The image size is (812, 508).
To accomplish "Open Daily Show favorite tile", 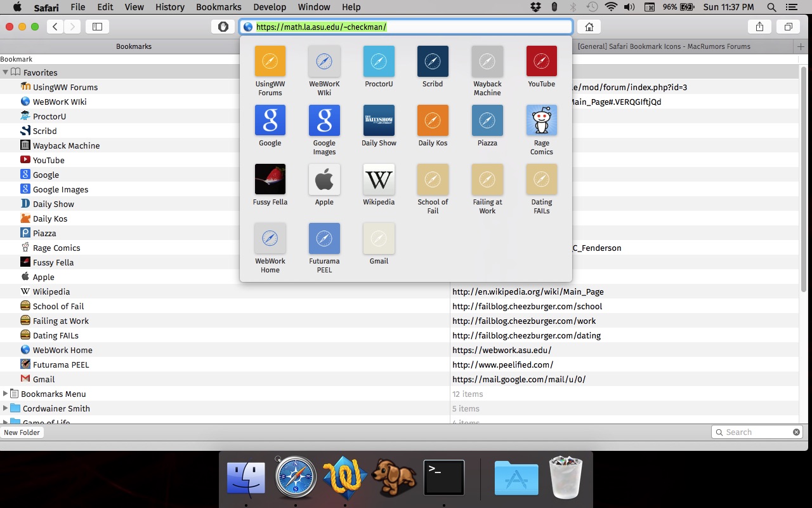I will coord(379,121).
